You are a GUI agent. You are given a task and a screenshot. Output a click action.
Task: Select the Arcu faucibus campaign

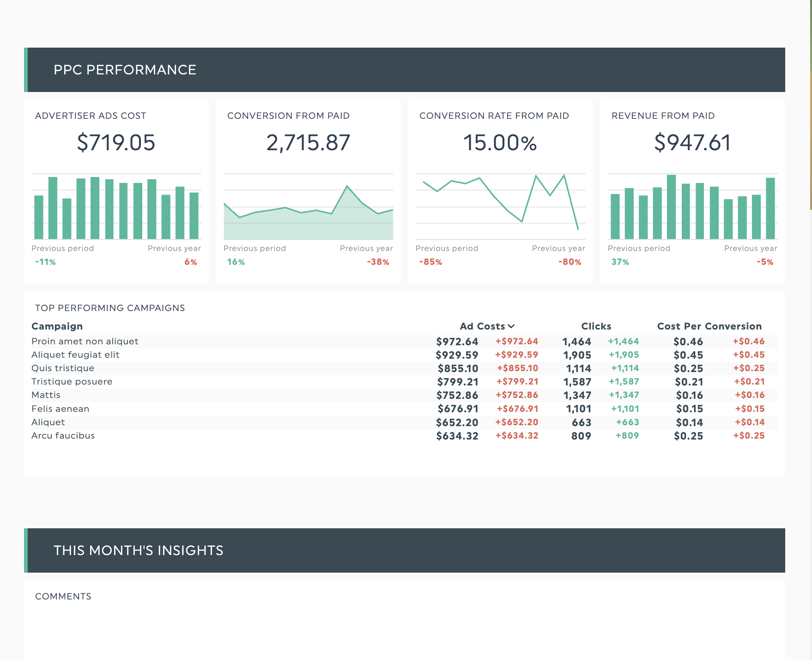63,436
